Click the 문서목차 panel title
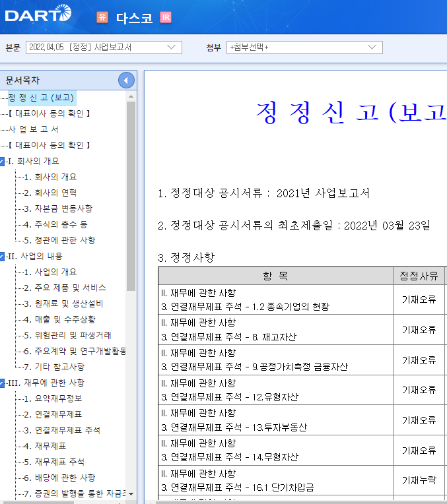 [22, 80]
